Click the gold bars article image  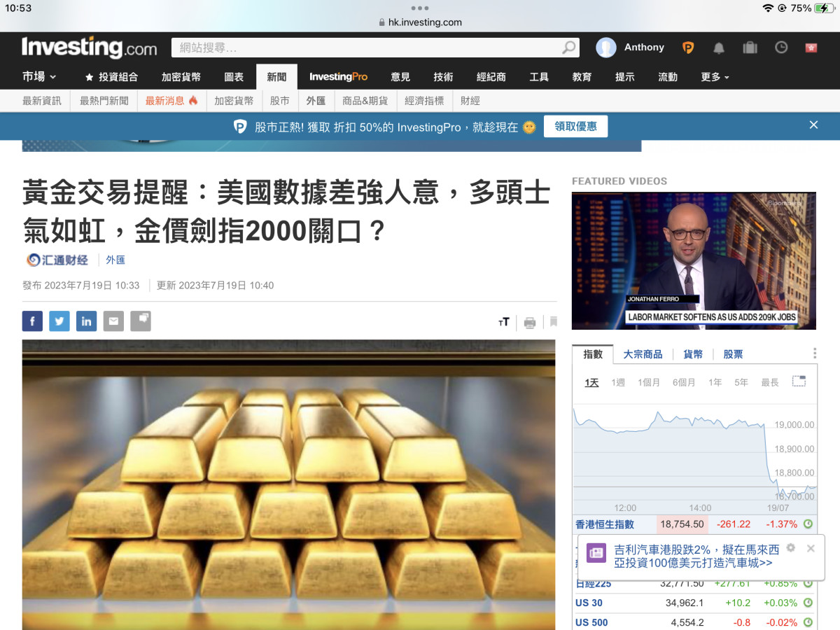[288, 484]
